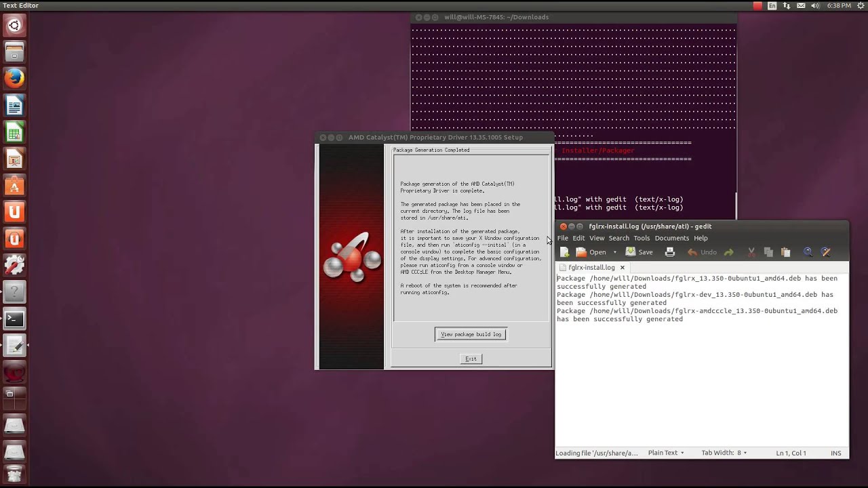The width and height of the screenshot is (868, 488).
Task: Open LibreOffice Calc from the launcher
Action: click(x=14, y=132)
